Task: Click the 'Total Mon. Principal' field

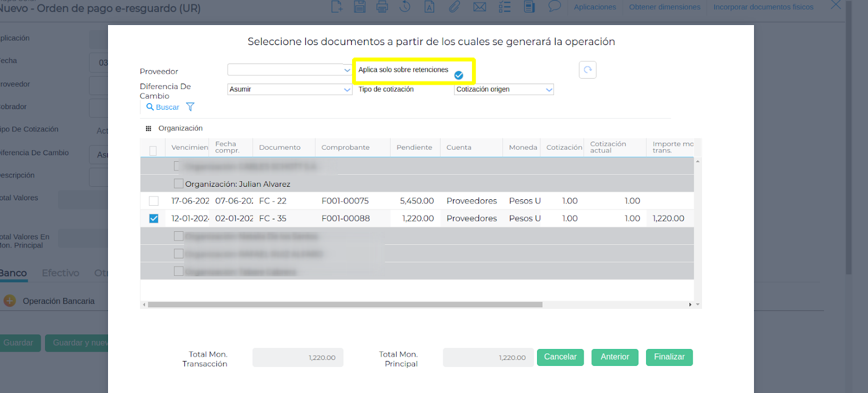Action: (x=488, y=358)
